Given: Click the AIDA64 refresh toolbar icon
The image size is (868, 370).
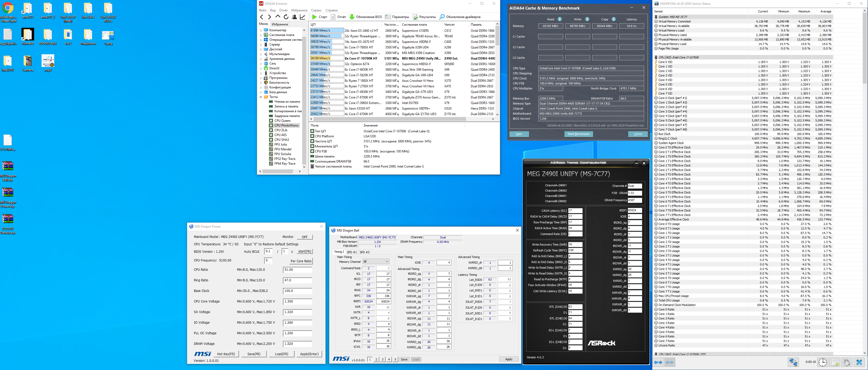Looking at the screenshot, I should tap(286, 17).
